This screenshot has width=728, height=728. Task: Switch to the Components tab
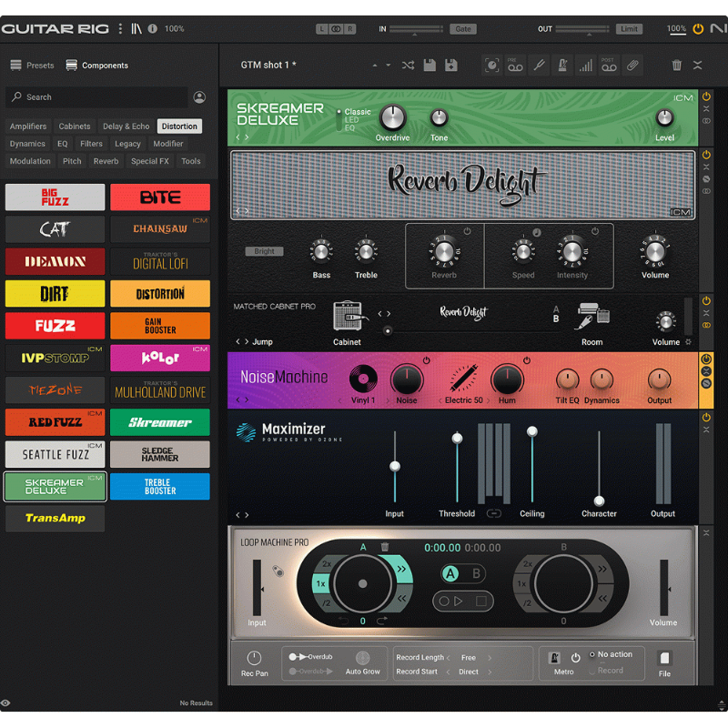point(97,66)
